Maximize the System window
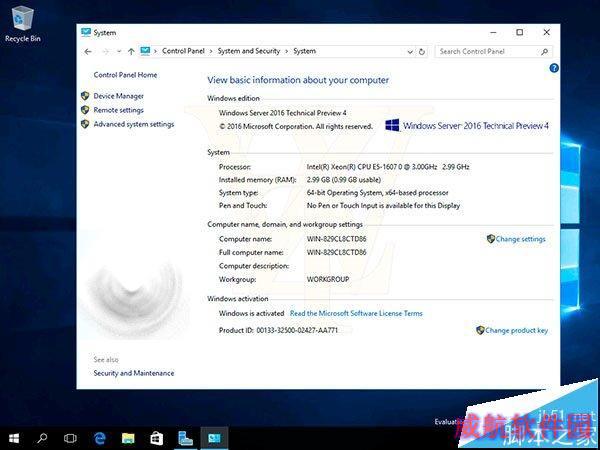 (x=520, y=33)
